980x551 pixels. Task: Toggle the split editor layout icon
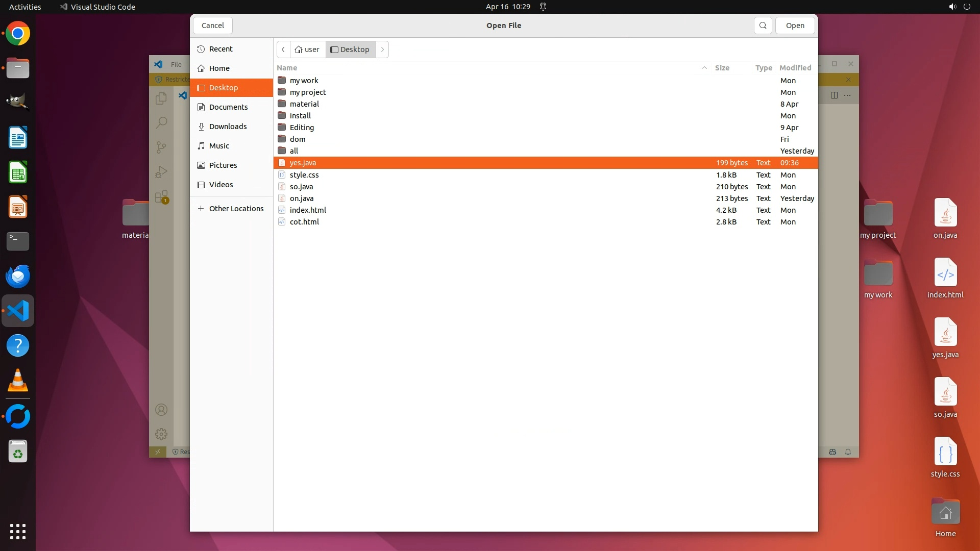click(834, 95)
